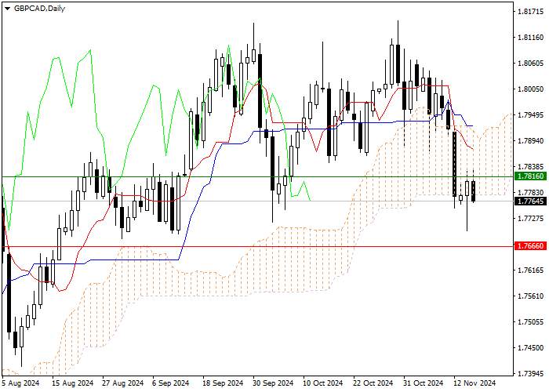Click the 1.77275 price scale value

[530, 219]
